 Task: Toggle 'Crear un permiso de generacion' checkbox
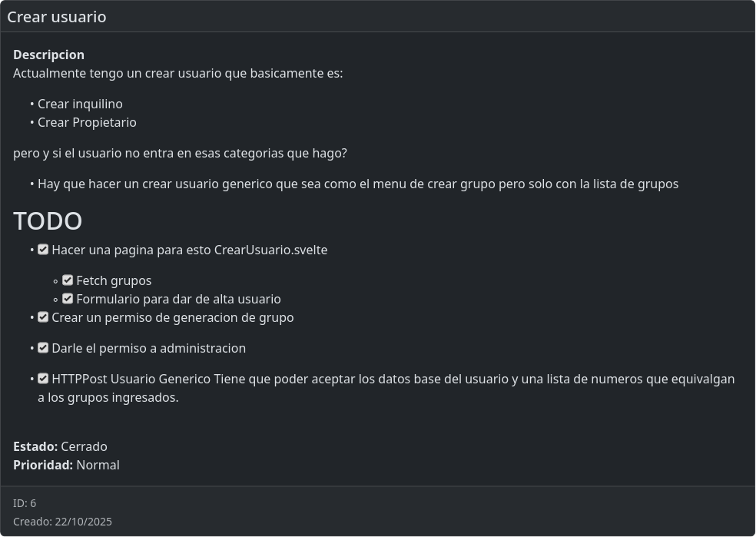(43, 317)
